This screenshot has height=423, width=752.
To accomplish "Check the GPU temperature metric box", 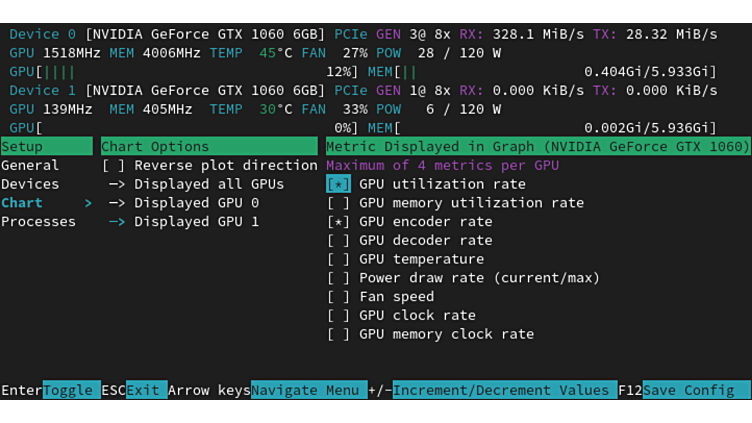I will click(339, 259).
